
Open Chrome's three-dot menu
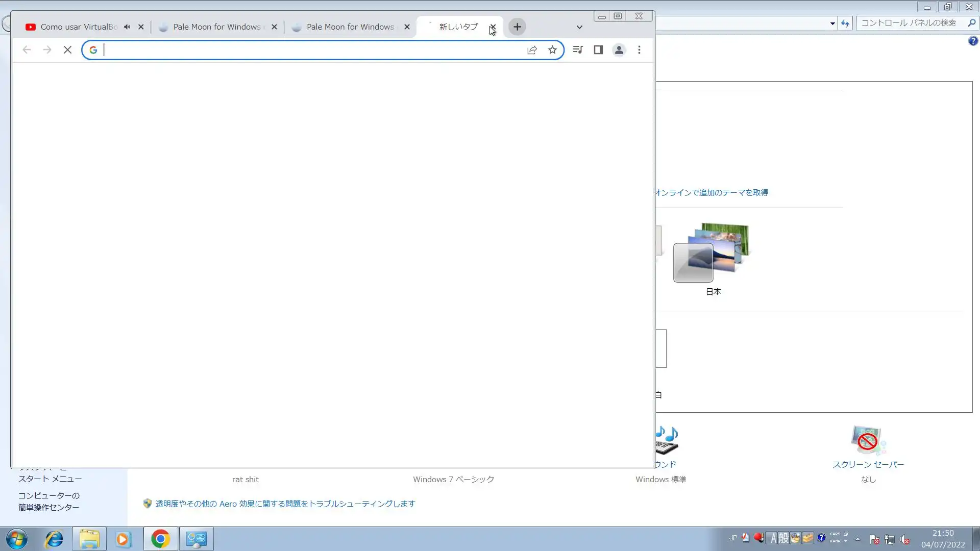click(x=639, y=50)
